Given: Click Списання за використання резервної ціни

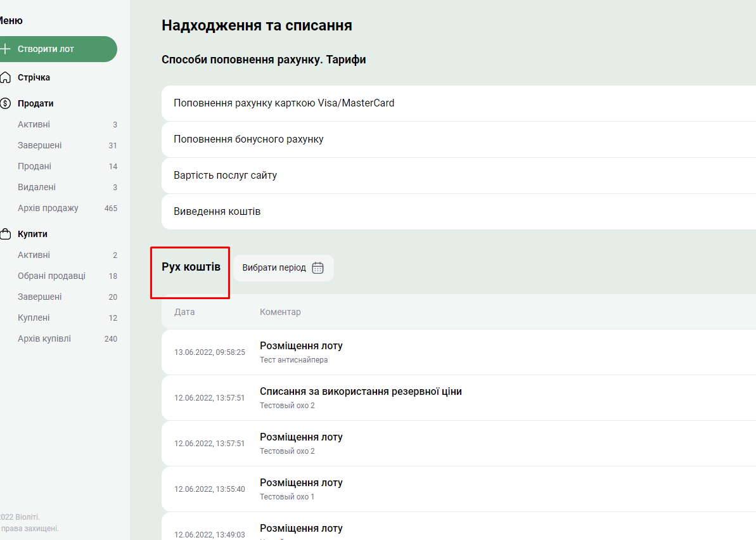Looking at the screenshot, I should coord(361,392).
